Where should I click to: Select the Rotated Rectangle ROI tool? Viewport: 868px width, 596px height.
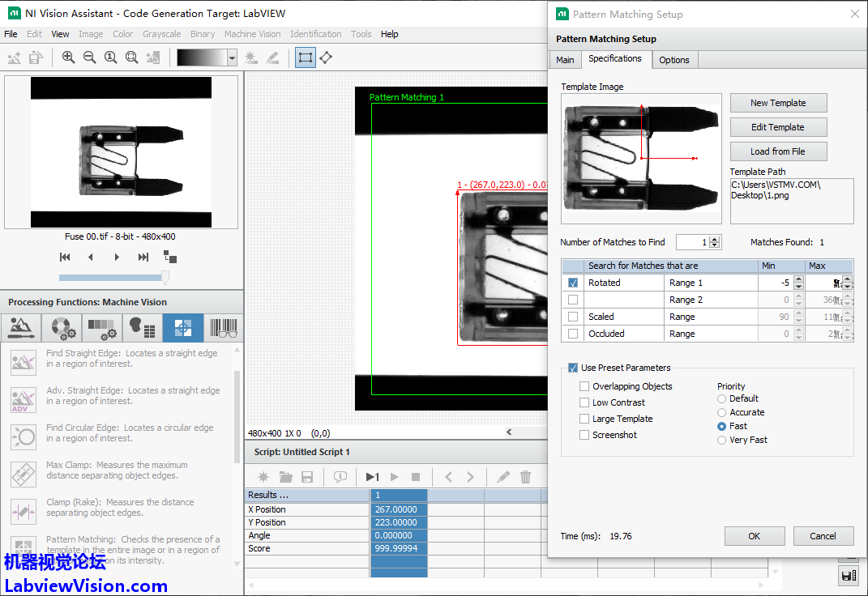click(326, 57)
